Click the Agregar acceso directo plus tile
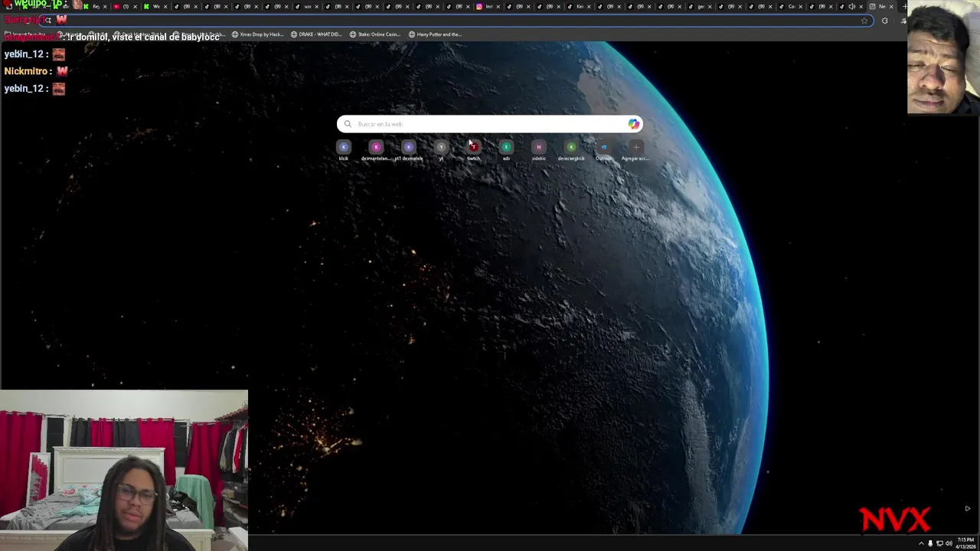This screenshot has width=980, height=551. coord(635,150)
